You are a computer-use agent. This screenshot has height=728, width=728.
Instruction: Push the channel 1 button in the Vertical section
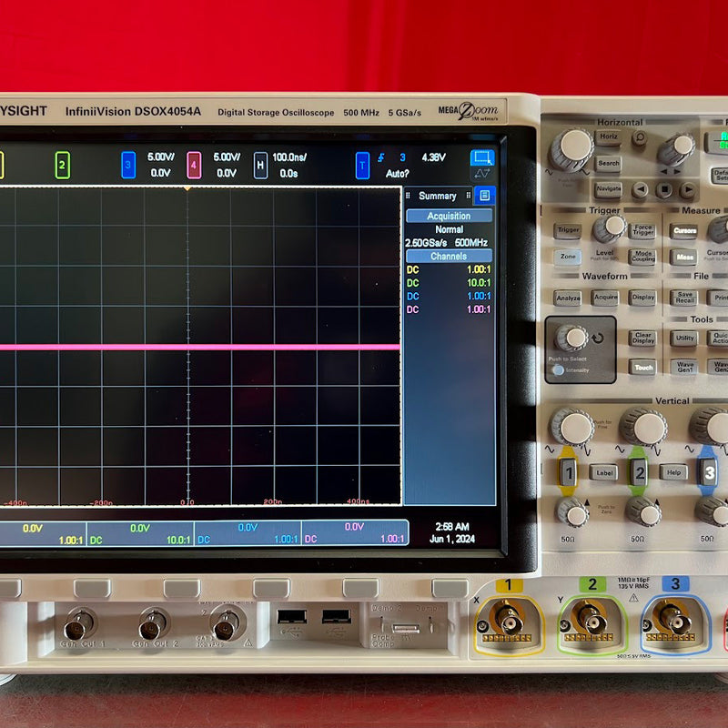(568, 471)
